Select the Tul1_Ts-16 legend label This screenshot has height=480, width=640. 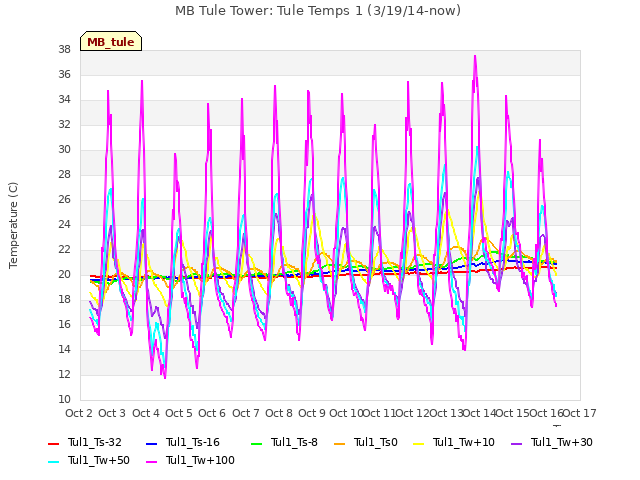193,442
